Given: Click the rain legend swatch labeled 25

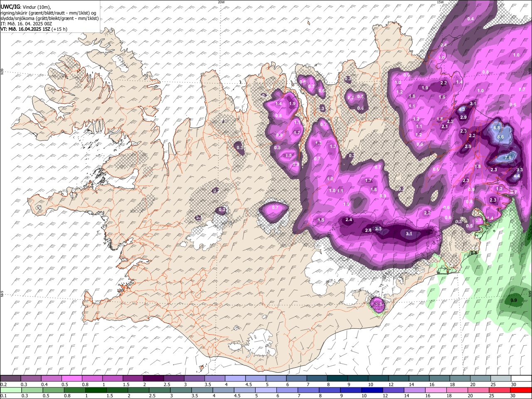Looking at the screenshot, I should tap(500, 390).
